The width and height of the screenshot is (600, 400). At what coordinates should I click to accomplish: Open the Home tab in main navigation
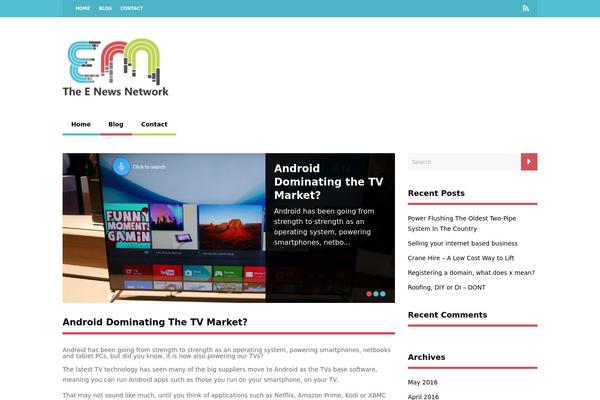pos(81,124)
